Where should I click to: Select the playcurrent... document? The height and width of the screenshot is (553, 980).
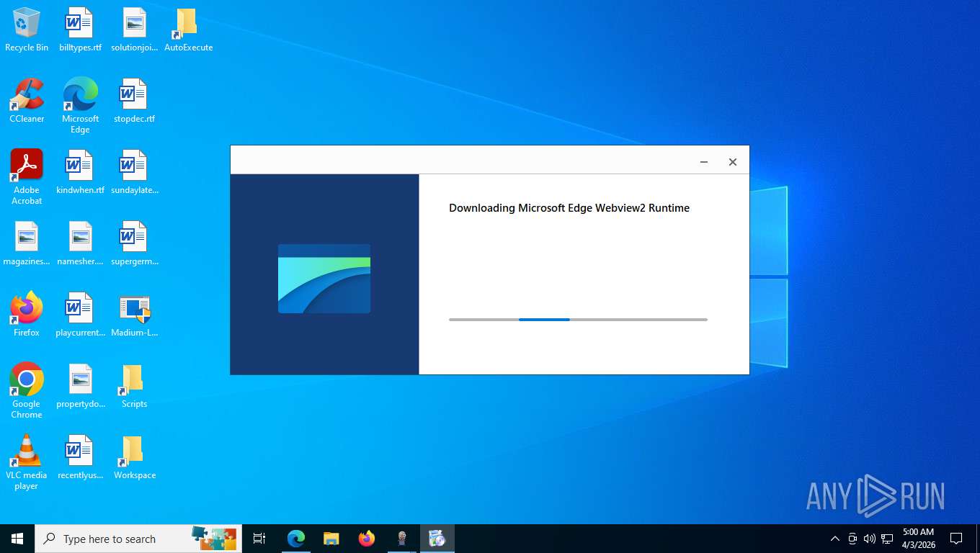(x=80, y=315)
